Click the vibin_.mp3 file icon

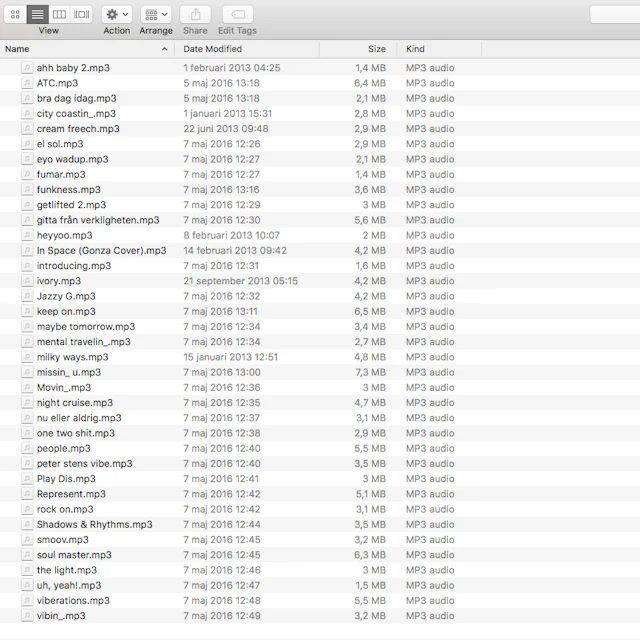coord(27,616)
